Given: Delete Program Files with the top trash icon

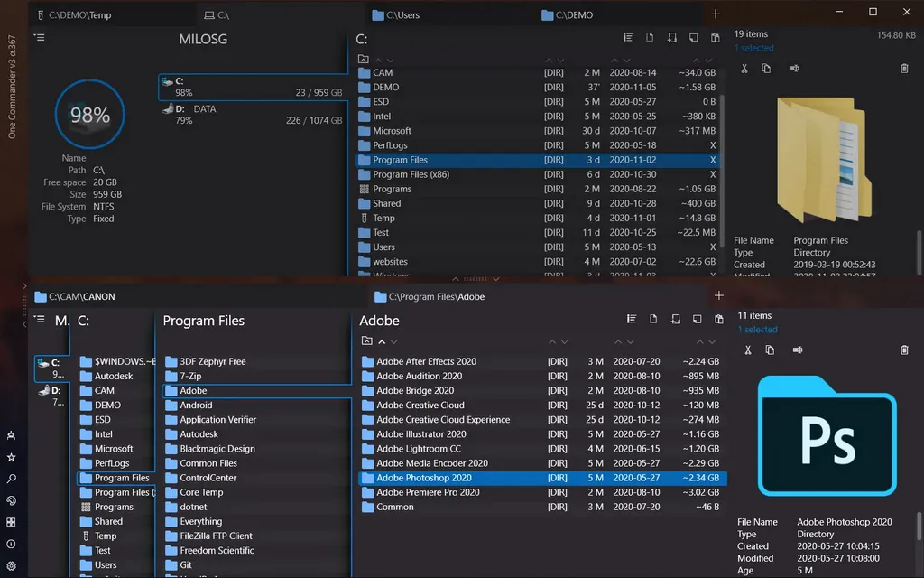Looking at the screenshot, I should click(904, 69).
